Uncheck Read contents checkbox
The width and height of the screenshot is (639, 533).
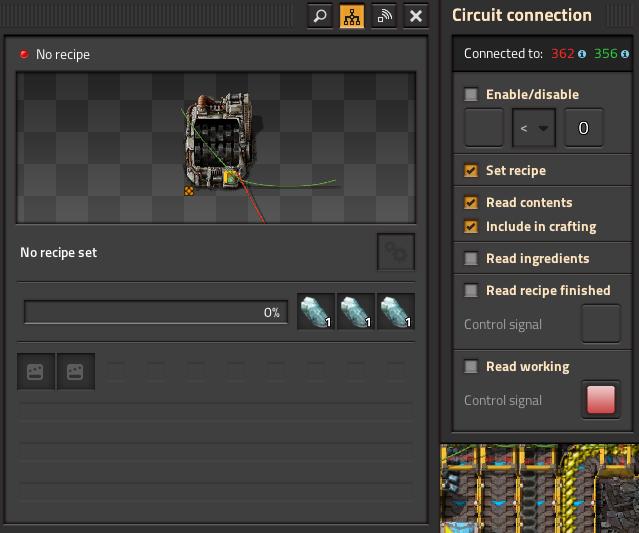pyautogui.click(x=471, y=203)
